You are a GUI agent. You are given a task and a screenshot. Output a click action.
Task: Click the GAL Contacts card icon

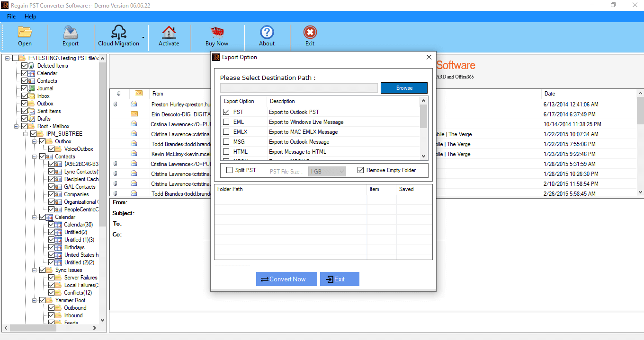59,187
